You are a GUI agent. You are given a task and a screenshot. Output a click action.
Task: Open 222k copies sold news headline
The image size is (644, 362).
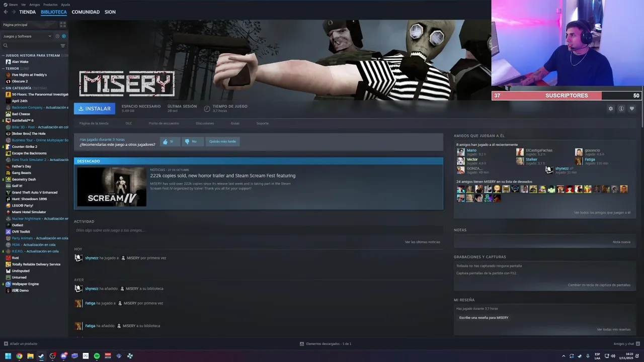pyautogui.click(x=222, y=175)
